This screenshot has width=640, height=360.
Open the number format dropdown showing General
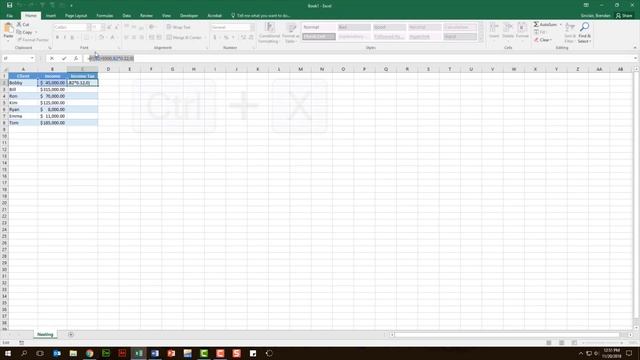(x=252, y=27)
